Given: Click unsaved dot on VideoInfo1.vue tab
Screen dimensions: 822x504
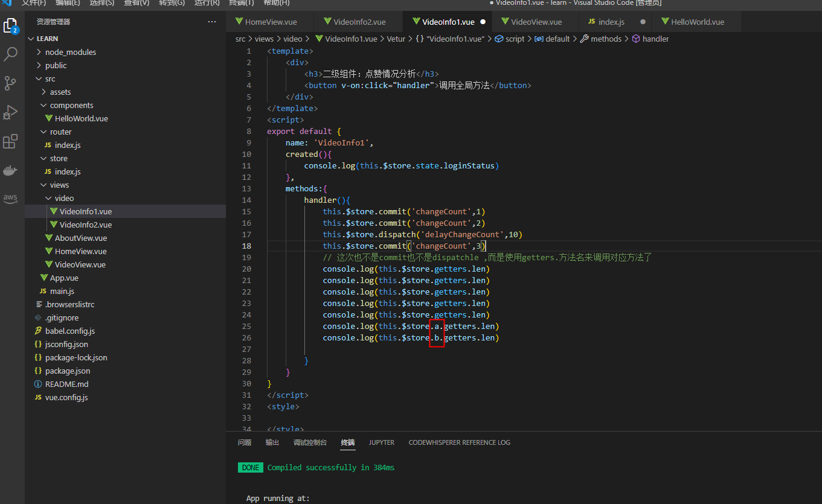Looking at the screenshot, I should pyautogui.click(x=483, y=22).
